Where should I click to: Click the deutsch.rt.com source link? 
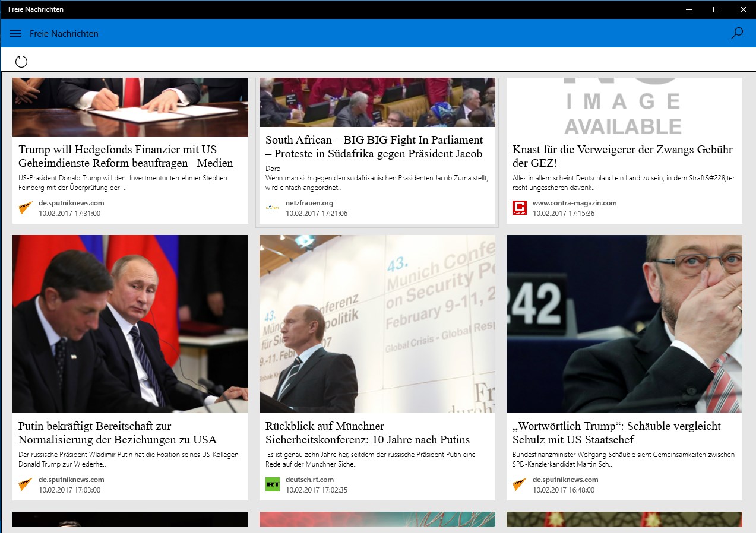[x=309, y=480]
